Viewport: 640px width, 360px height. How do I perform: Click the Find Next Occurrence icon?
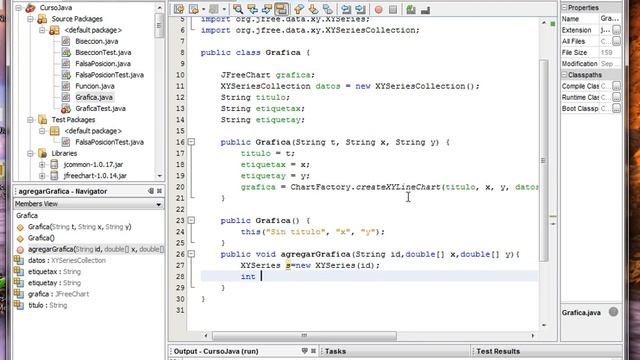267,9
